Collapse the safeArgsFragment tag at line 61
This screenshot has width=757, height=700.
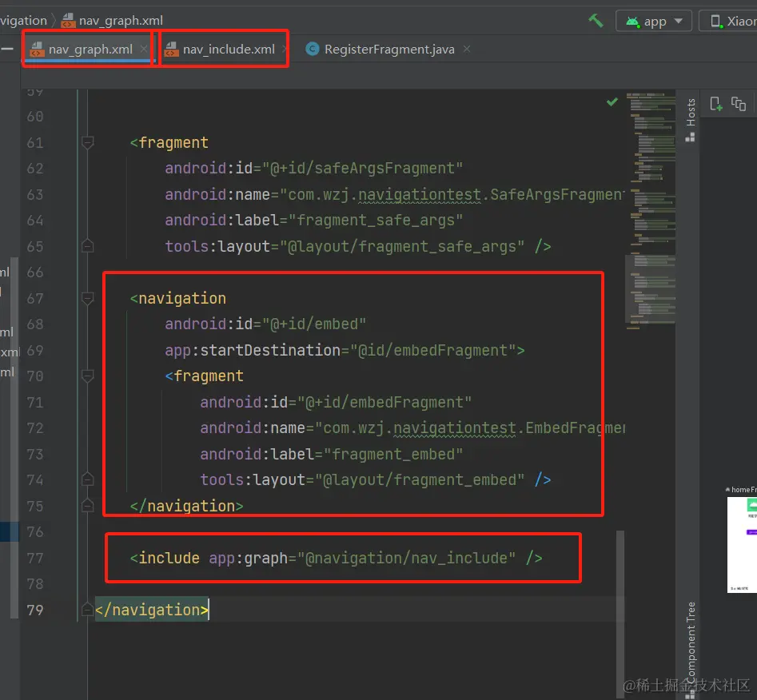click(x=87, y=142)
